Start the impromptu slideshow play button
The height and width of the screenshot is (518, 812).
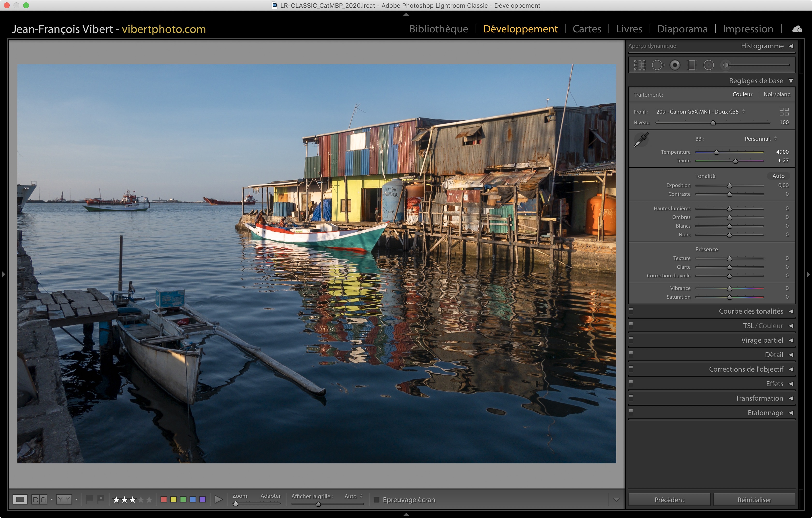tap(218, 499)
